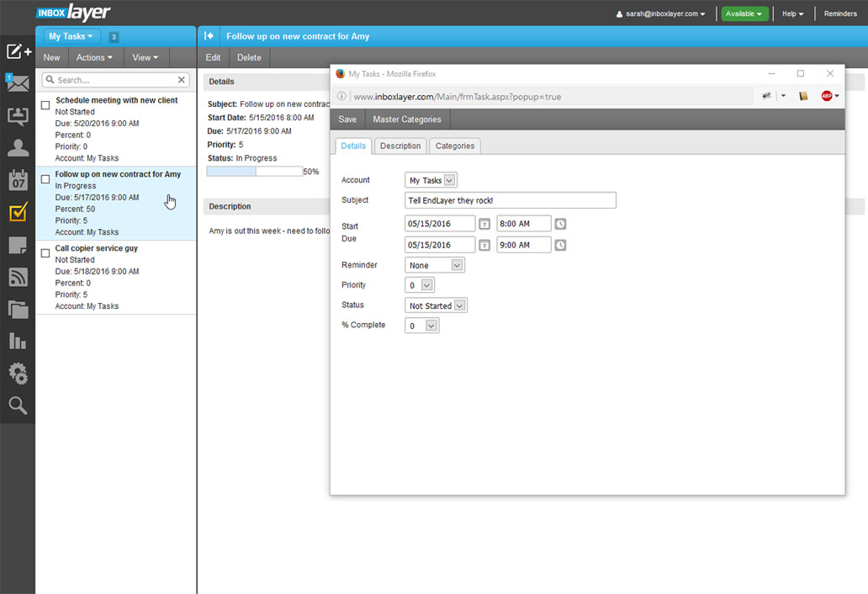The height and width of the screenshot is (594, 868).
Task: Click the compose new item icon in sidebar
Action: [18, 51]
